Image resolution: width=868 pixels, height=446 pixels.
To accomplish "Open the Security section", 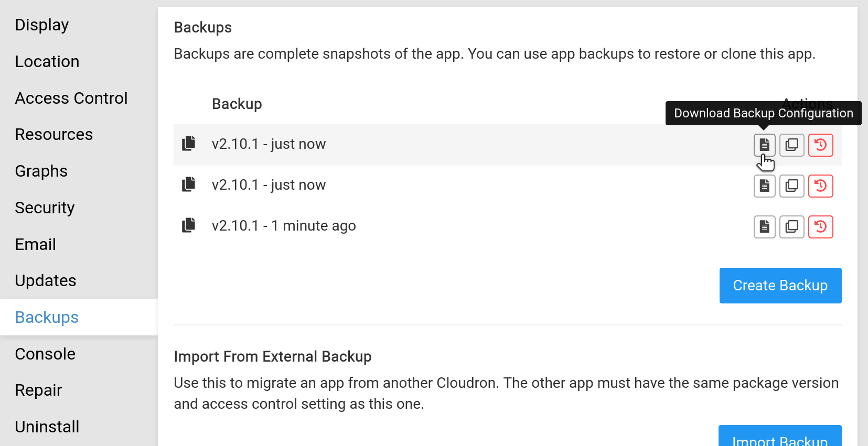I will (x=45, y=208).
